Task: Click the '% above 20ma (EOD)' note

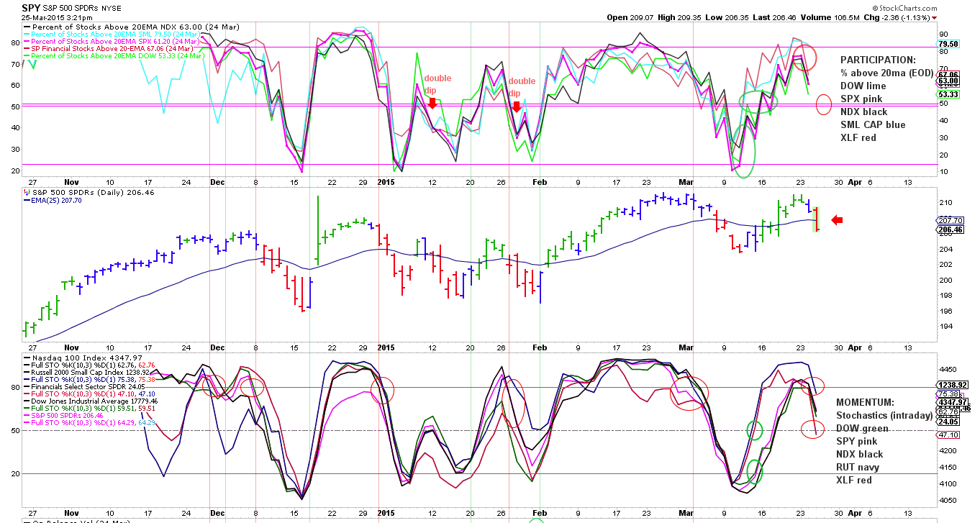Action: pyautogui.click(x=886, y=73)
